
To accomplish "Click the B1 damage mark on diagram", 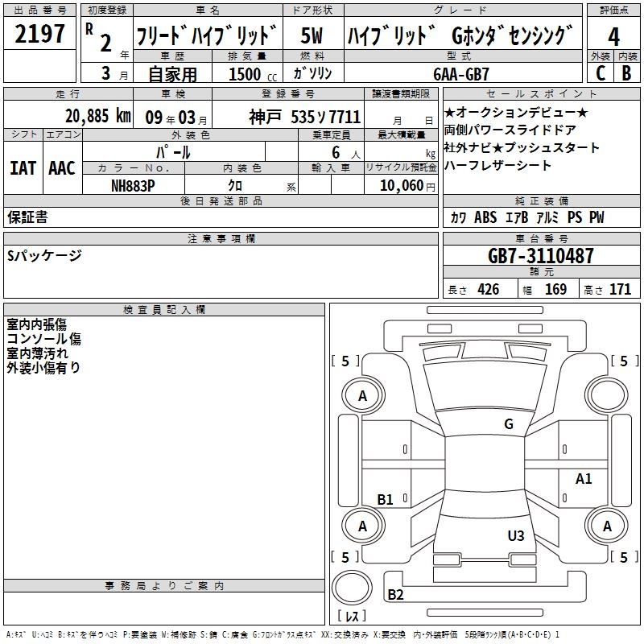I will [x=386, y=500].
